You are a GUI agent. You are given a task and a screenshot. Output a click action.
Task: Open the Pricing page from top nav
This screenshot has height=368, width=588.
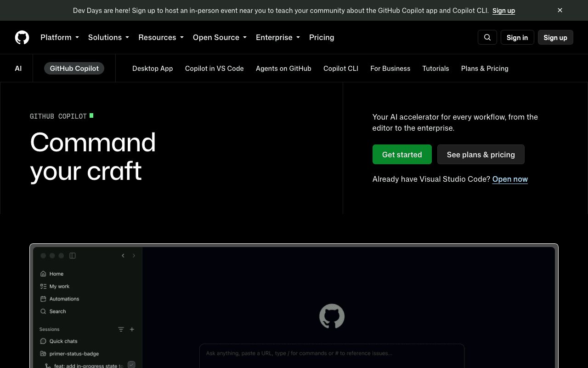coord(322,37)
